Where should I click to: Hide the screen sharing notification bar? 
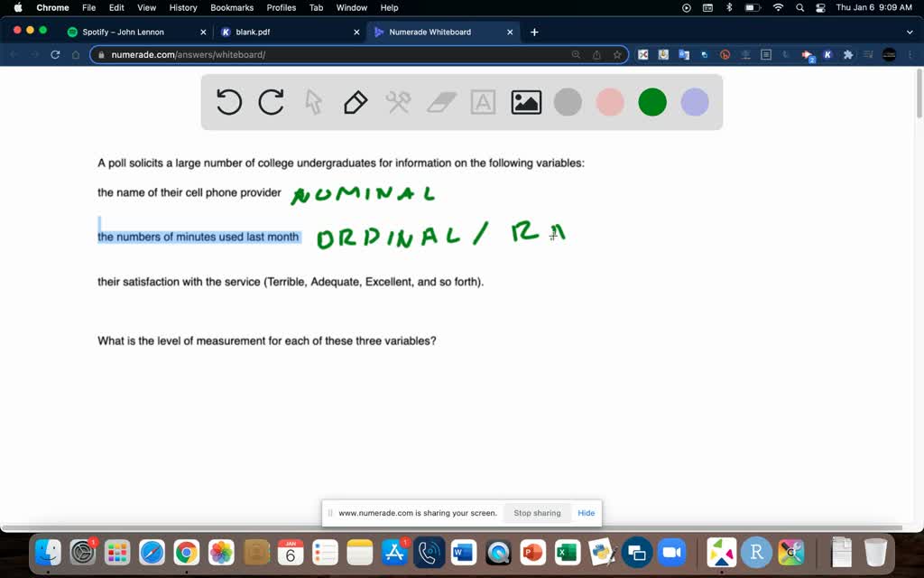point(586,512)
